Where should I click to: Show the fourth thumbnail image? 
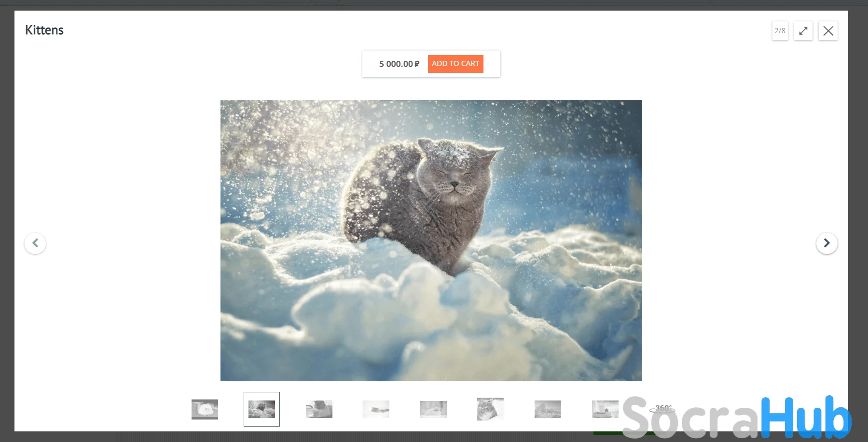(376, 409)
